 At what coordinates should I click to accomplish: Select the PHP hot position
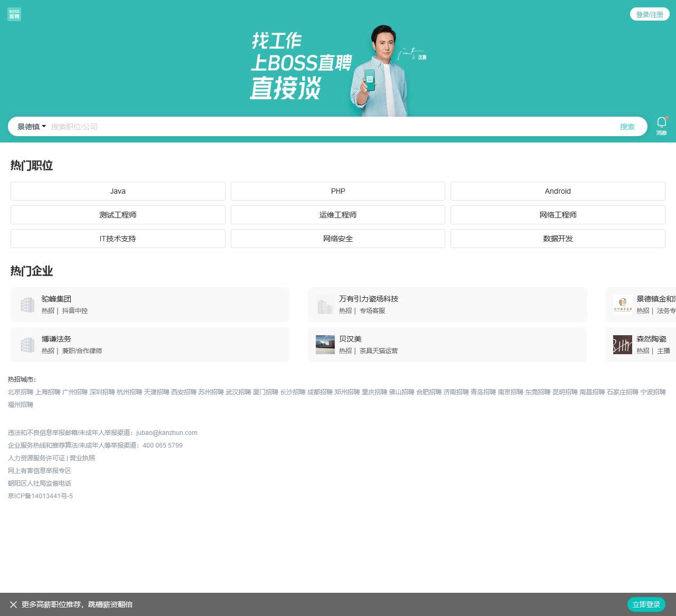338,191
